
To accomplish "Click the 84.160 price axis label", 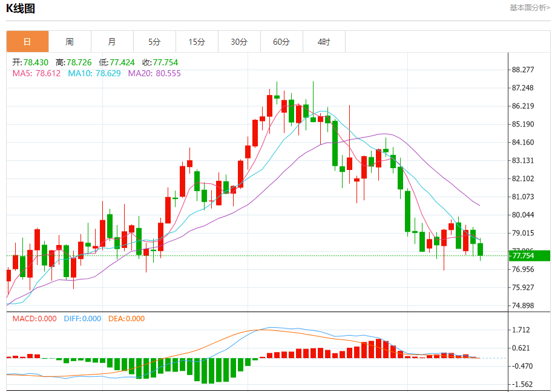I will 523,143.
